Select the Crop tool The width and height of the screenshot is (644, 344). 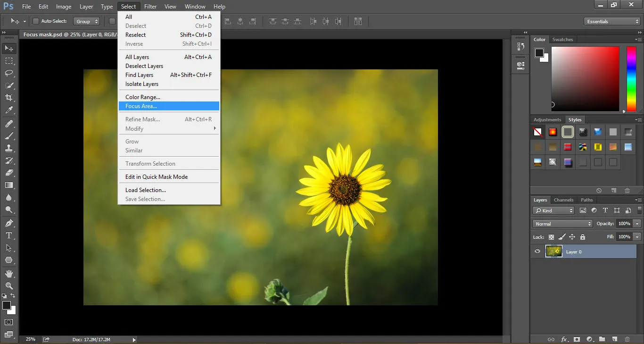tap(9, 98)
